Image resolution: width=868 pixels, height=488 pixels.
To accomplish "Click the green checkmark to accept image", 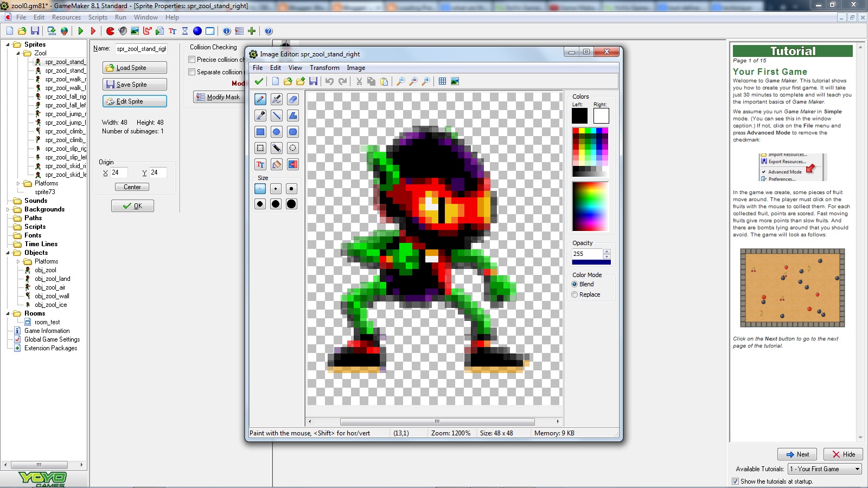I will [259, 81].
